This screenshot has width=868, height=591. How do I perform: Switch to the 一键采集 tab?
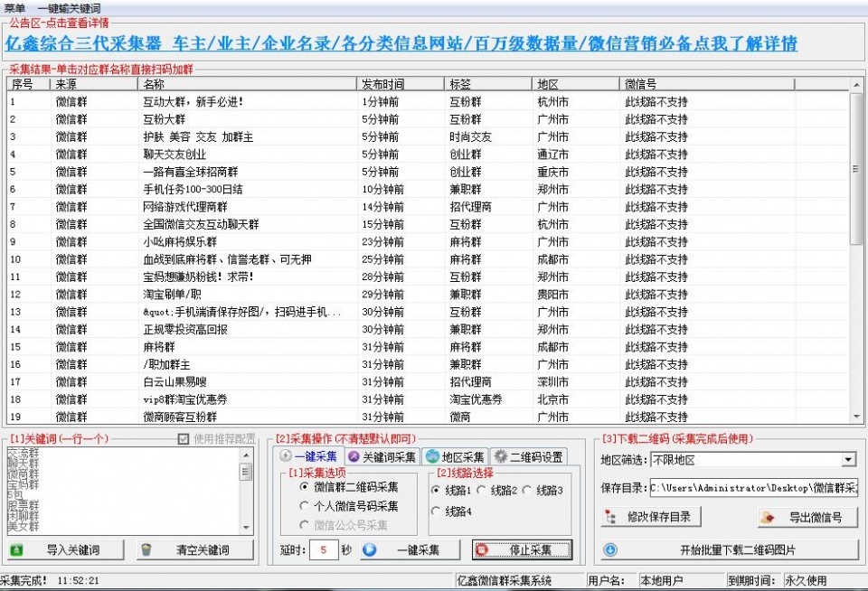[309, 456]
